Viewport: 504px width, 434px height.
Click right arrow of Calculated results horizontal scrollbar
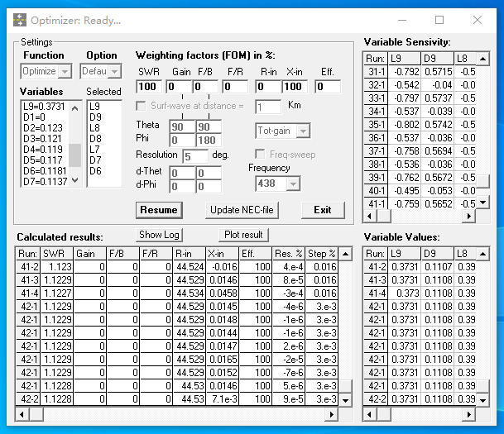[332, 414]
